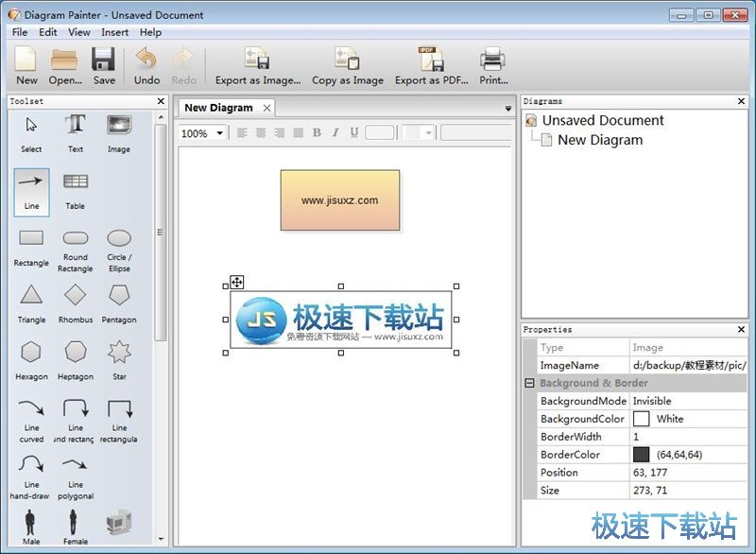Screen dimensions: 756x554
Task: Toggle Italic text formatting
Action: pyautogui.click(x=335, y=132)
